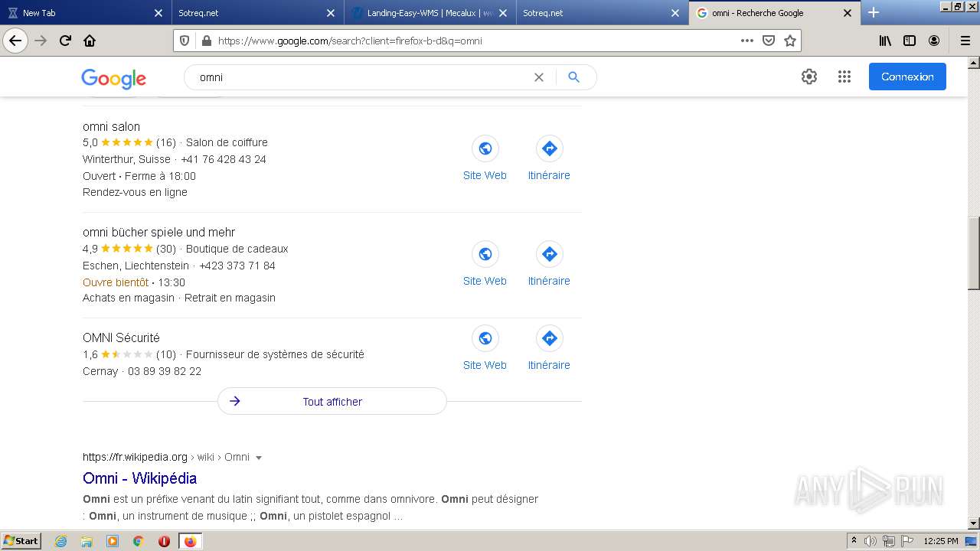Show site security padlock info
Viewport: 980px width, 551px height.
coord(206,41)
